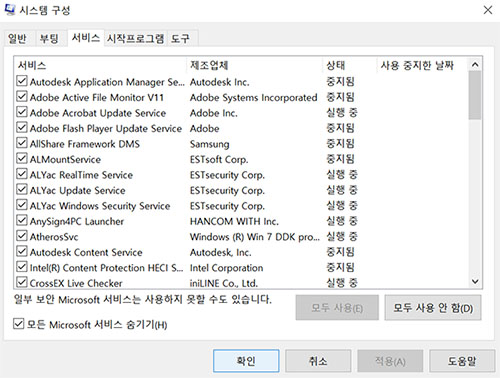Open help with the 도움말 button

pos(462,361)
